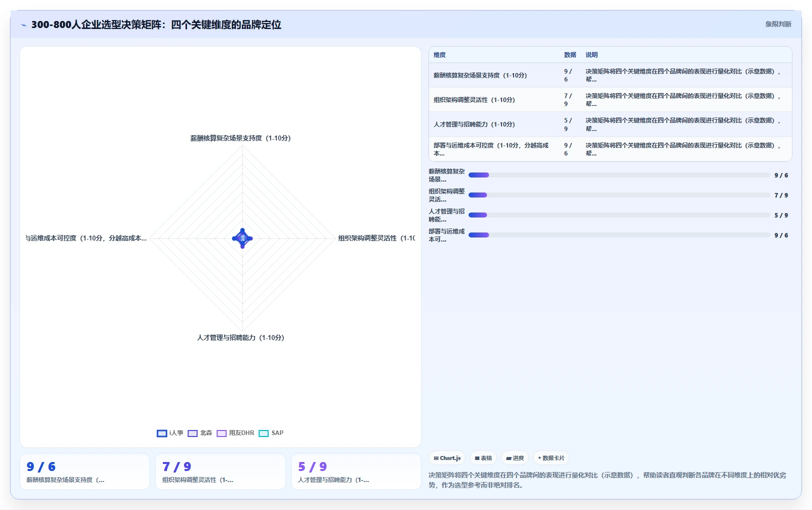
Task: Click the 薪酬核算复杂场景 progress bar
Action: pos(619,175)
